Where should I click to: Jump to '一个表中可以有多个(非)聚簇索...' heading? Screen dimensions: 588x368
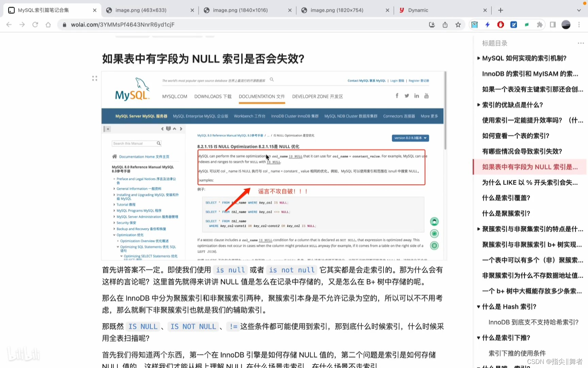[x=533, y=260]
